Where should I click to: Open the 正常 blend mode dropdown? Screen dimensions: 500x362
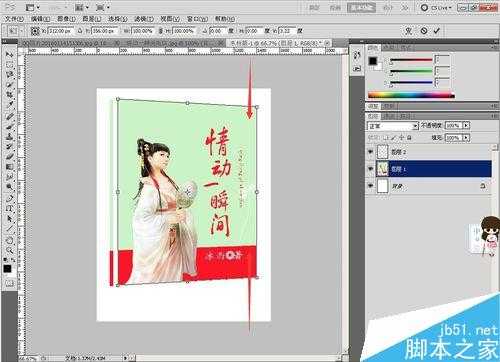393,126
